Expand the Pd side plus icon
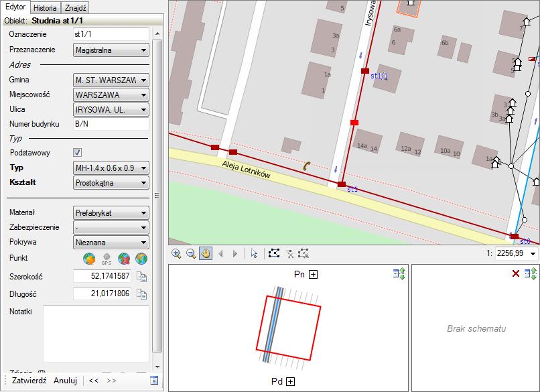 (x=291, y=382)
